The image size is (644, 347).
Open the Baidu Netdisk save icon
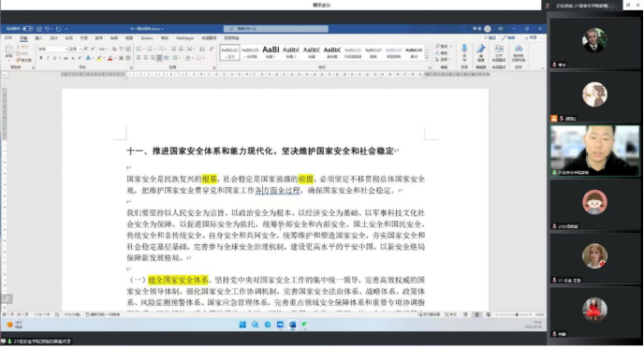(519, 53)
